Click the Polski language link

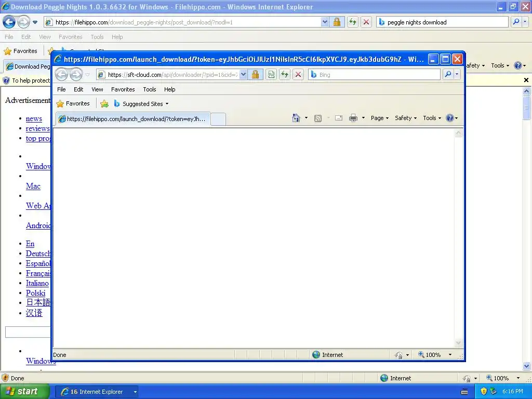click(x=36, y=293)
